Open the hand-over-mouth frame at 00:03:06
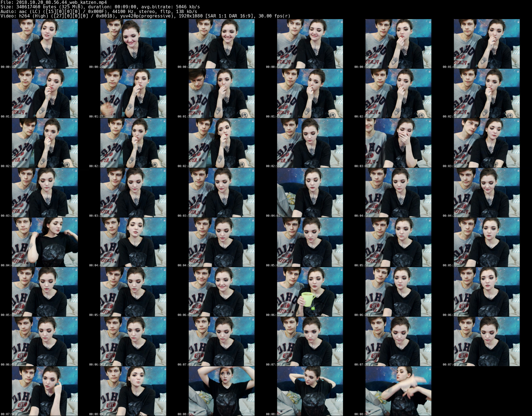This screenshot has width=532, height=416. click(x=398, y=143)
